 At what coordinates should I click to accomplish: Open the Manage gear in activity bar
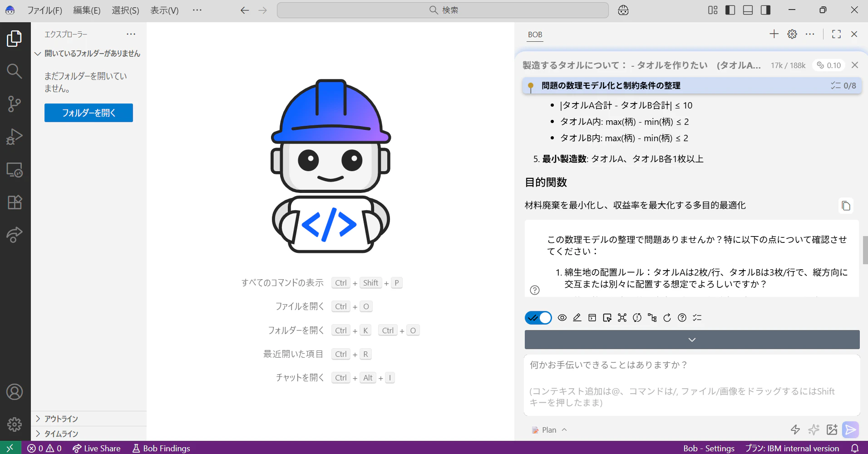pos(15,424)
